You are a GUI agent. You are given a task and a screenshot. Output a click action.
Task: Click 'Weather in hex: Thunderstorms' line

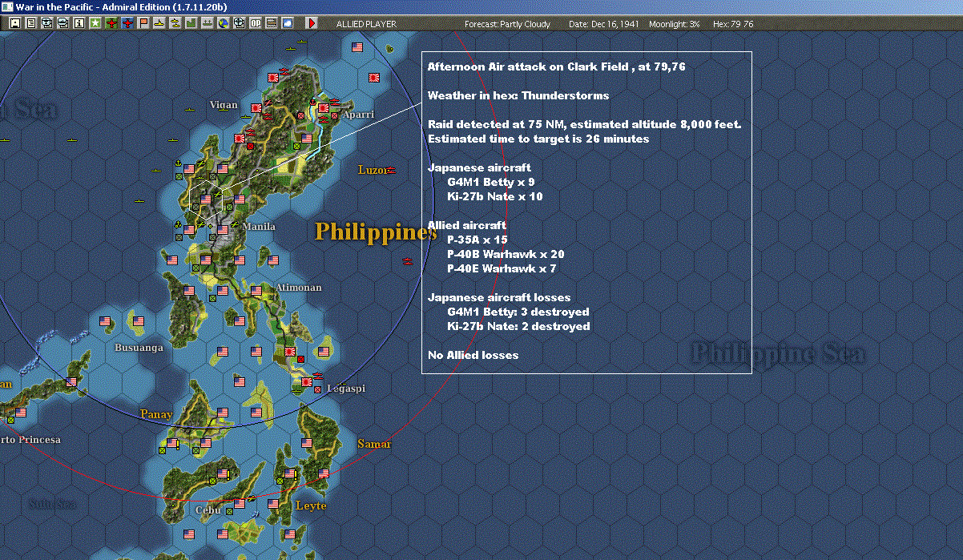click(x=518, y=95)
